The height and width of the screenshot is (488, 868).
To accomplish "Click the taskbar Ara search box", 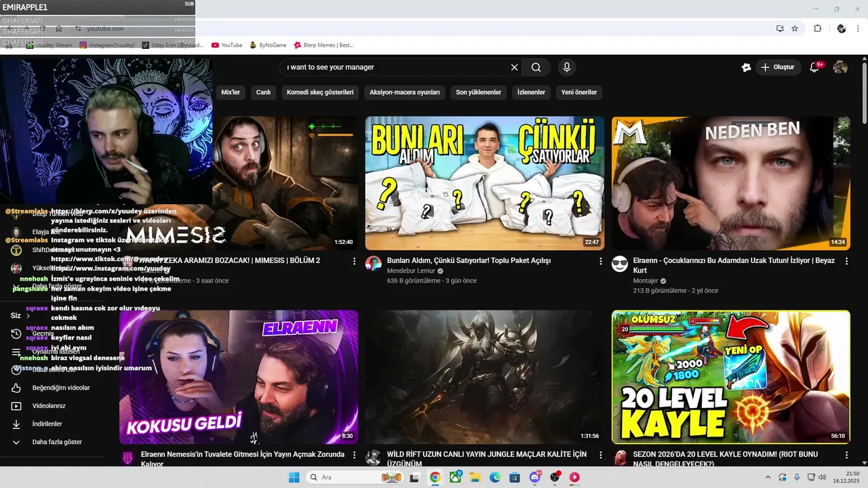I will [x=356, y=477].
